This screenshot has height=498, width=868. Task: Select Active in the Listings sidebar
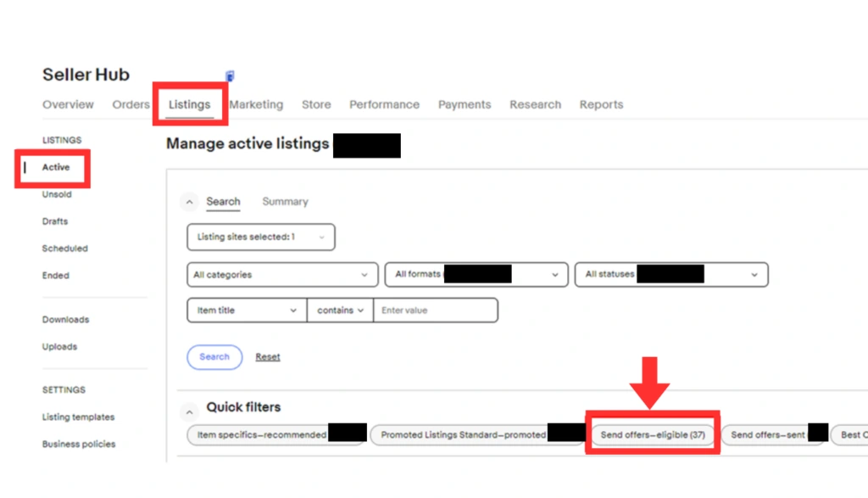click(x=56, y=167)
